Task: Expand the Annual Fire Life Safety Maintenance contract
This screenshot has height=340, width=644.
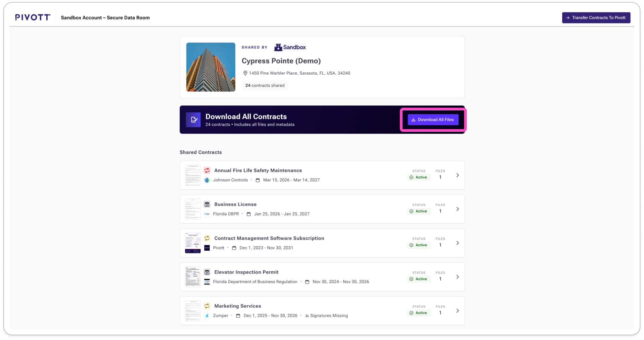Action: point(457,175)
